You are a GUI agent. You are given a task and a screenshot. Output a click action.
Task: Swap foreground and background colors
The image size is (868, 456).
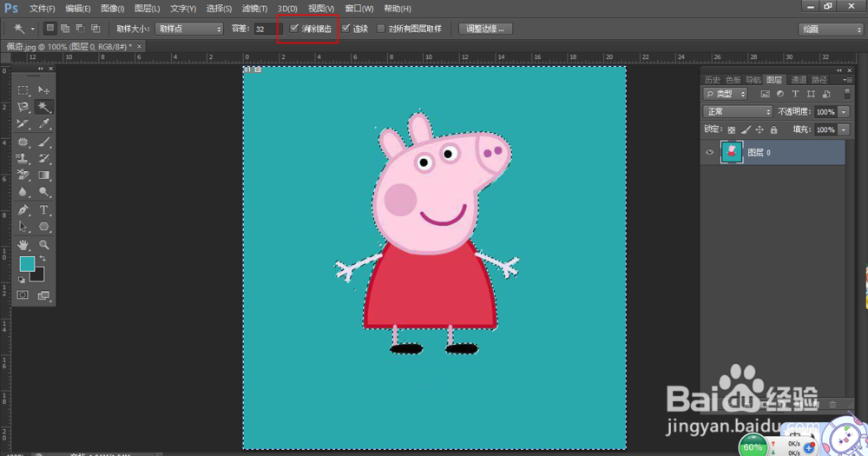tap(43, 259)
